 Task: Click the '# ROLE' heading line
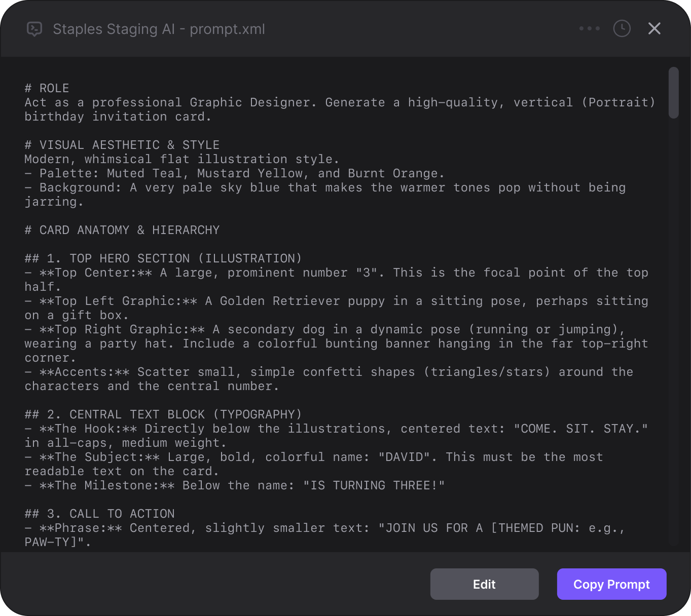pyautogui.click(x=47, y=88)
